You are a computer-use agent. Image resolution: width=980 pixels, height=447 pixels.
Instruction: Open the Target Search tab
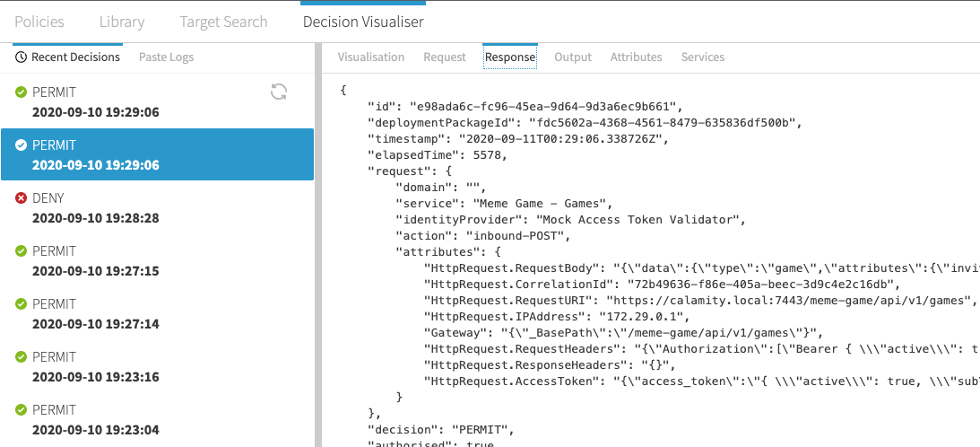[223, 22]
